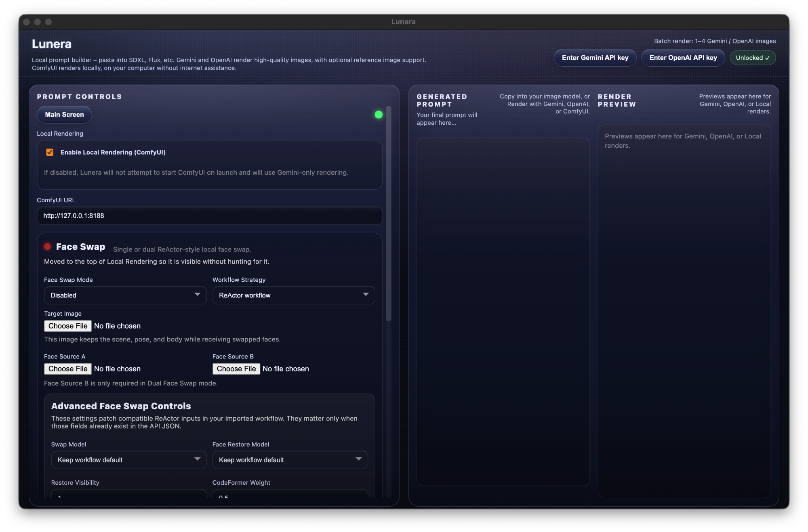Choose a file for Target Image
808x532 pixels.
tap(68, 326)
